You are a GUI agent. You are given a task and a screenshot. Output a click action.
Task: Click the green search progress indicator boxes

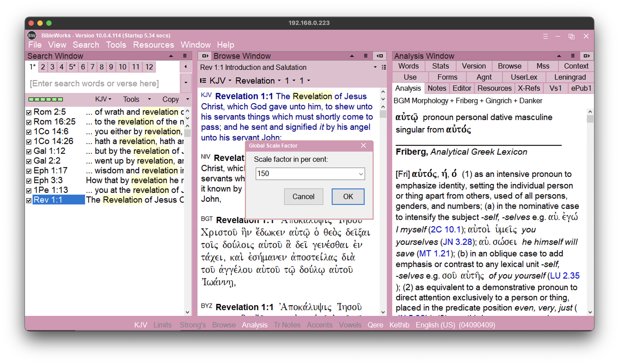coord(46,99)
